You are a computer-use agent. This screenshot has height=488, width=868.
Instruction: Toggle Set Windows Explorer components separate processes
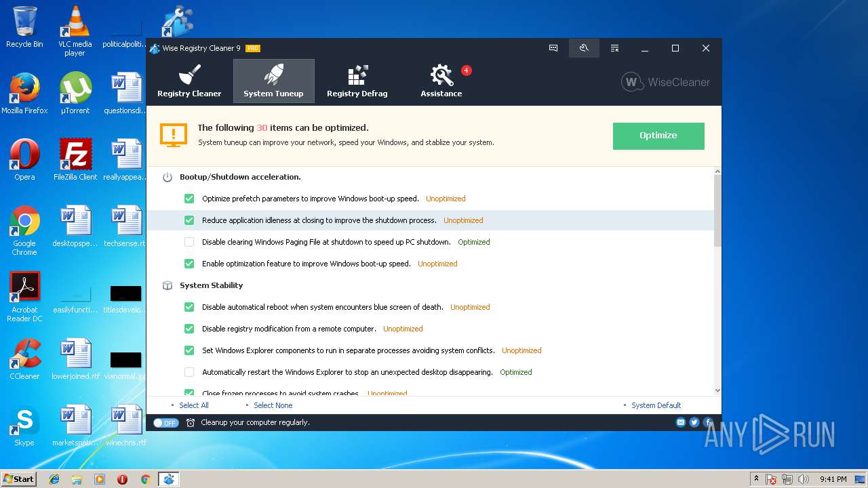coord(189,350)
